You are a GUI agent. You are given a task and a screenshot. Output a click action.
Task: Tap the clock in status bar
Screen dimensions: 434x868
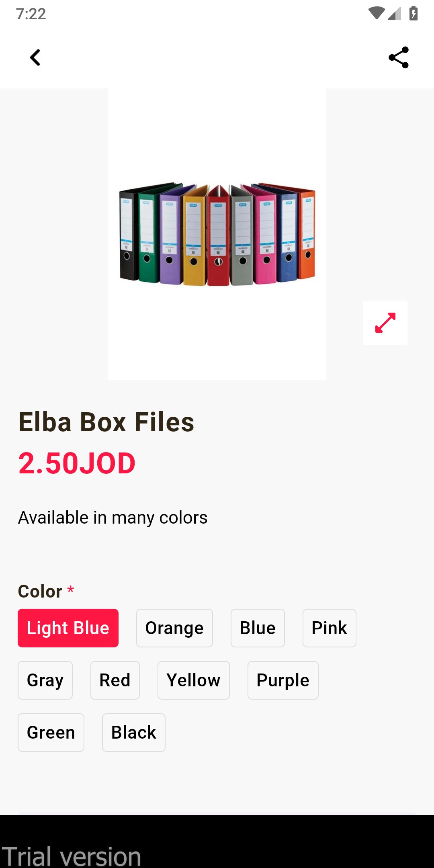click(31, 14)
